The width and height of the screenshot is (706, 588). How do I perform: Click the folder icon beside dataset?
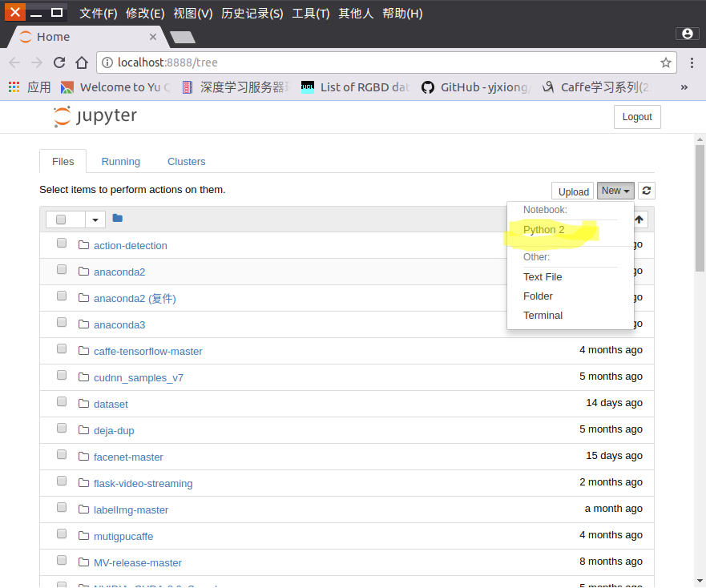pos(84,403)
